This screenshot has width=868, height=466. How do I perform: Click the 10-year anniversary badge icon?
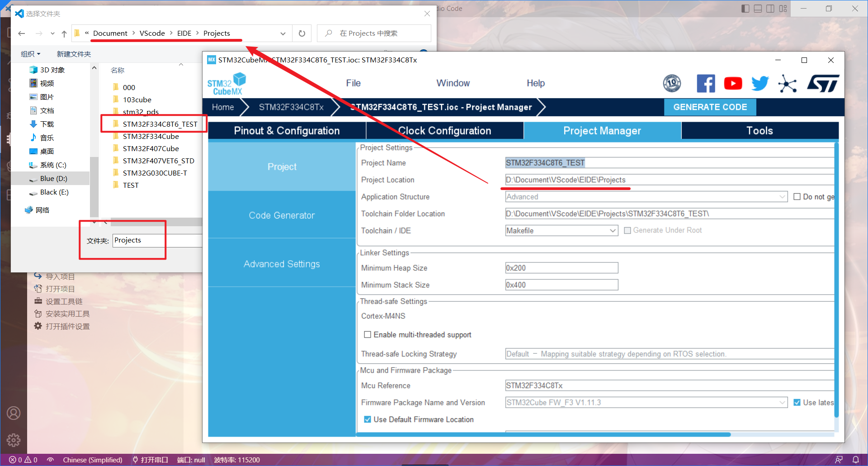(672, 84)
